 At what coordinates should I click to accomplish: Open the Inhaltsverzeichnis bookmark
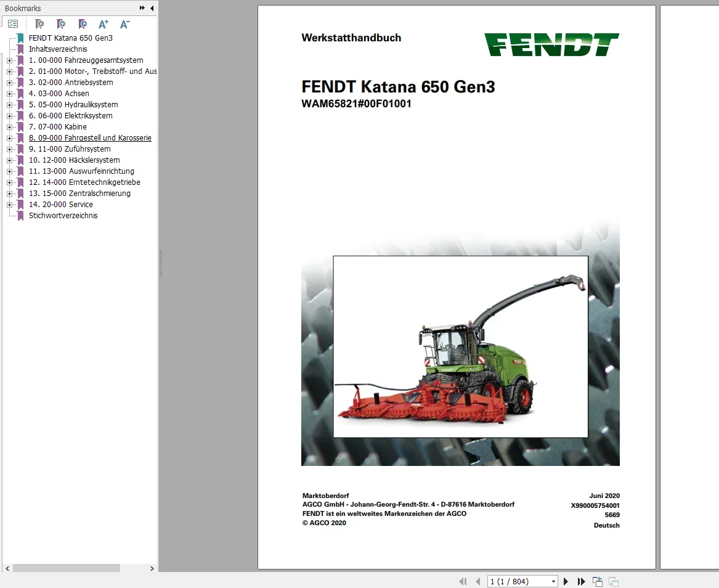(58, 49)
